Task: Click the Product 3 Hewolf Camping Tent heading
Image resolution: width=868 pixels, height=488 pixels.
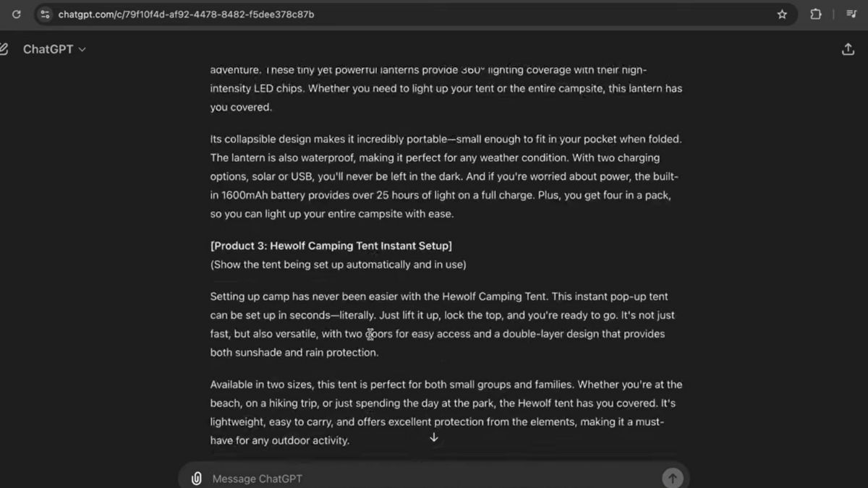Action: click(x=331, y=246)
